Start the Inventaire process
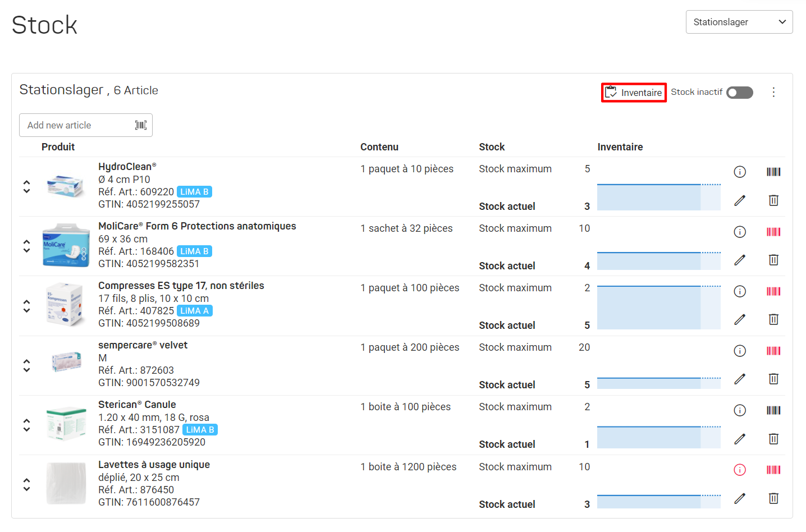 [x=634, y=93]
